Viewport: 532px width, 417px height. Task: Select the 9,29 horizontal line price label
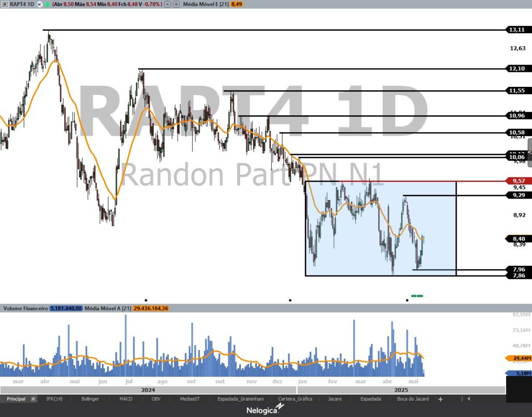[518, 196]
